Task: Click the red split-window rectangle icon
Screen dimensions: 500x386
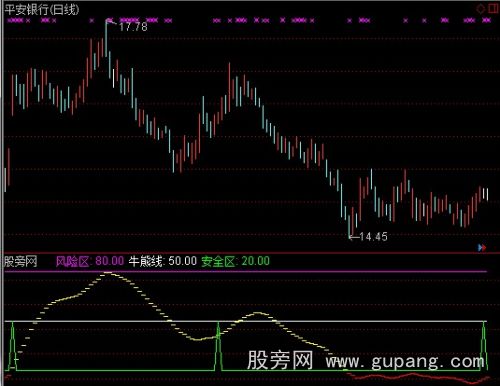Action: [x=493, y=8]
